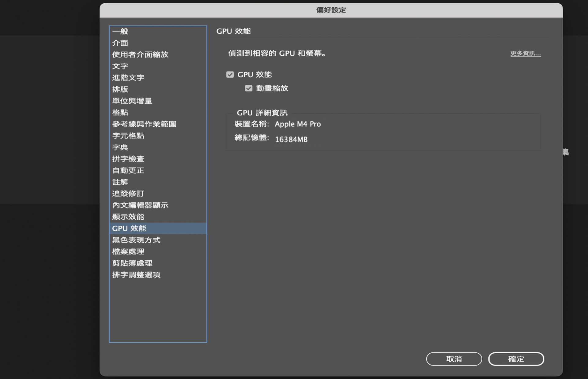The height and width of the screenshot is (379, 588).
Task: Open the 進階文字 settings page
Action: 128,78
